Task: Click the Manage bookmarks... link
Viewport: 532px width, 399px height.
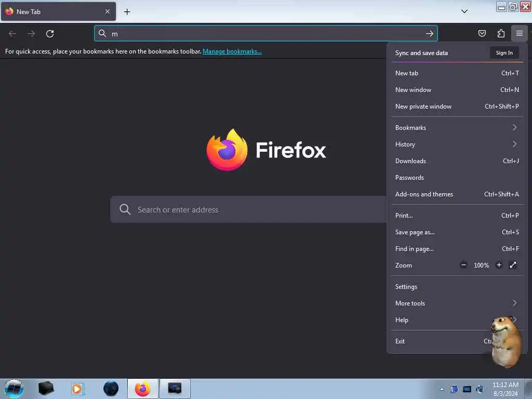Action: tap(232, 51)
